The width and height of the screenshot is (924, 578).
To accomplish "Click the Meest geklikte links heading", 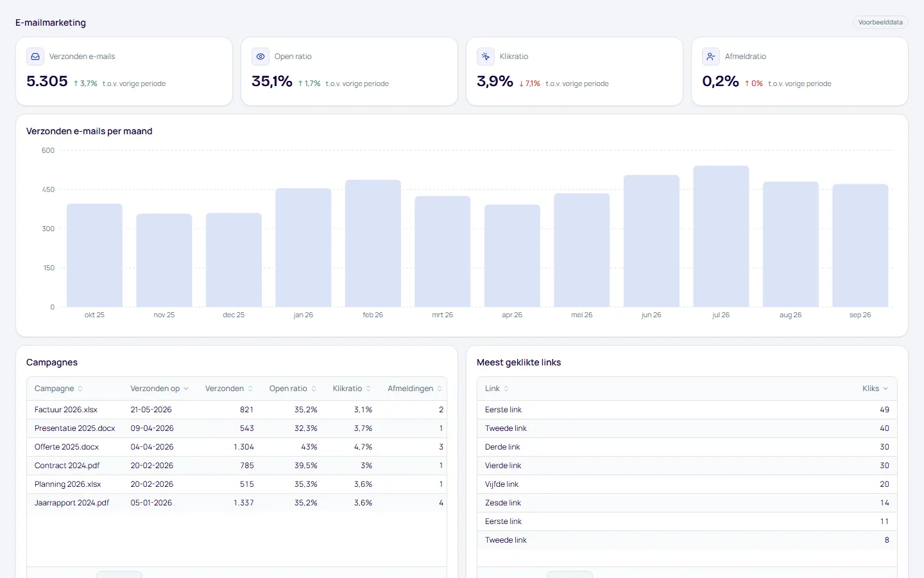I will 518,362.
